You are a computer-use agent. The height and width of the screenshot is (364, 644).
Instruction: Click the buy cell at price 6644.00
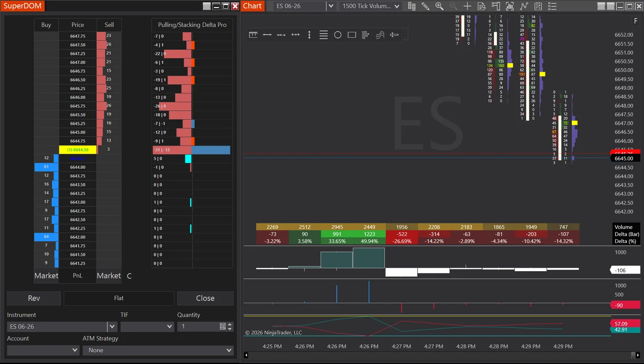[x=46, y=167]
